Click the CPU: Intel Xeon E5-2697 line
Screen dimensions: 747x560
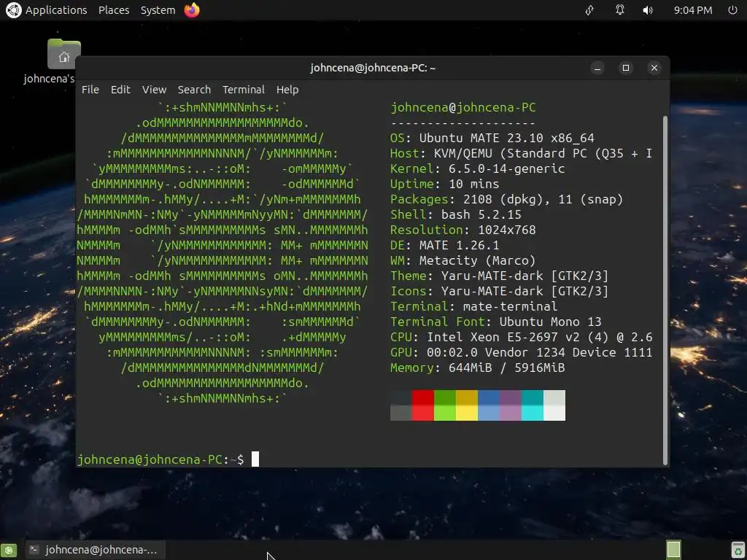point(521,337)
